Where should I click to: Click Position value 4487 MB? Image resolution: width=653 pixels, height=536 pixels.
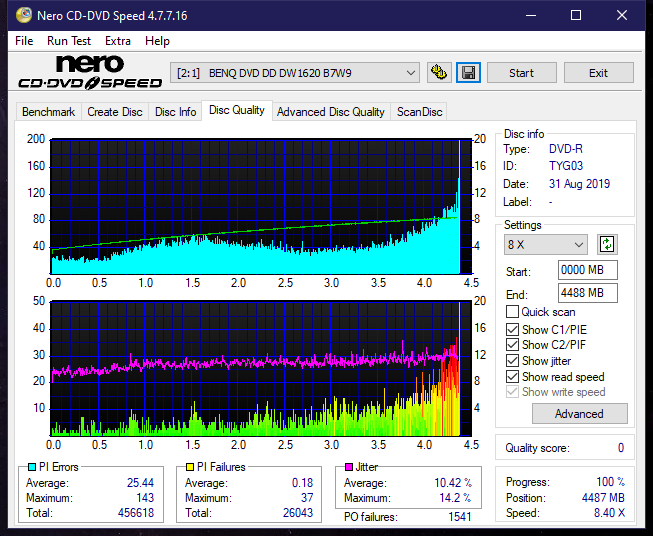click(603, 498)
